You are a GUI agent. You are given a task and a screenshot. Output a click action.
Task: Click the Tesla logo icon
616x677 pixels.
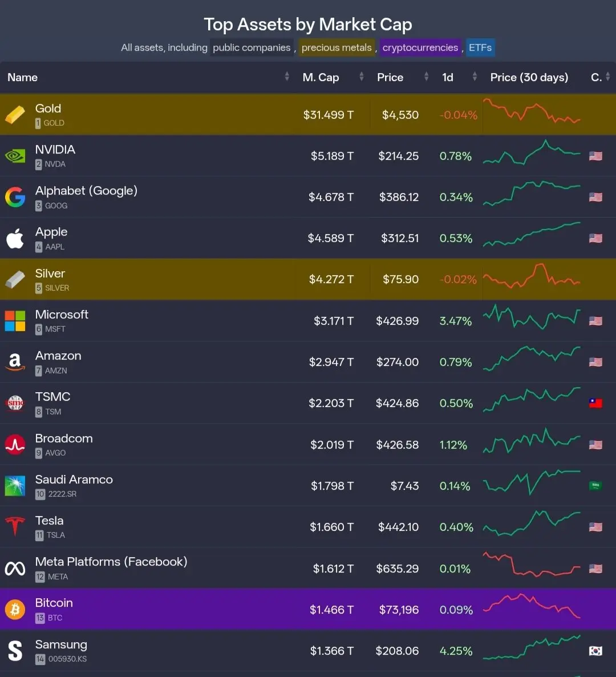(15, 527)
